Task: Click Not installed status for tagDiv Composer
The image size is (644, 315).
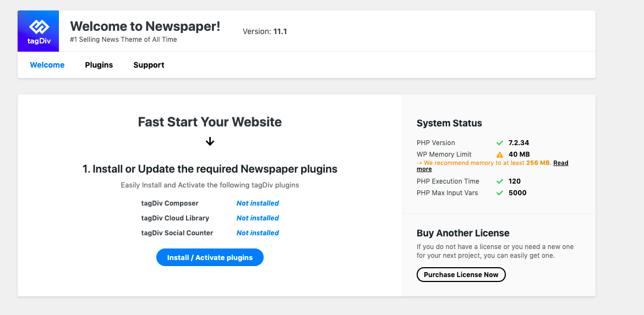Action: click(x=258, y=203)
